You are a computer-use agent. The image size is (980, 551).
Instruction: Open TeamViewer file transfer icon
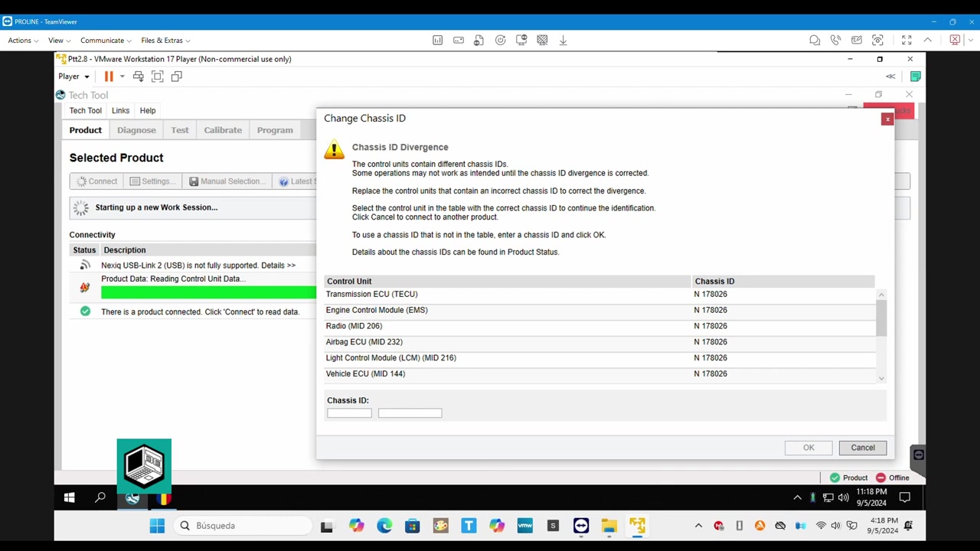click(479, 41)
